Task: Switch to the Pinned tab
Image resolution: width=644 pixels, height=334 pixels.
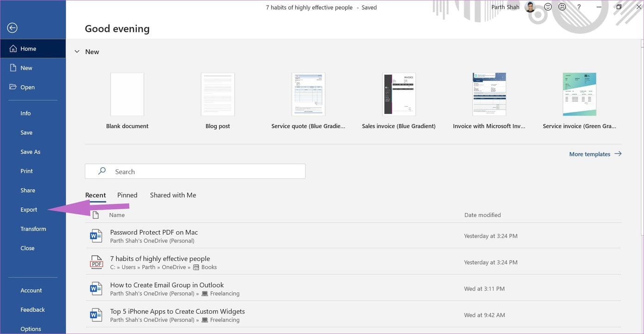Action: 127,195
